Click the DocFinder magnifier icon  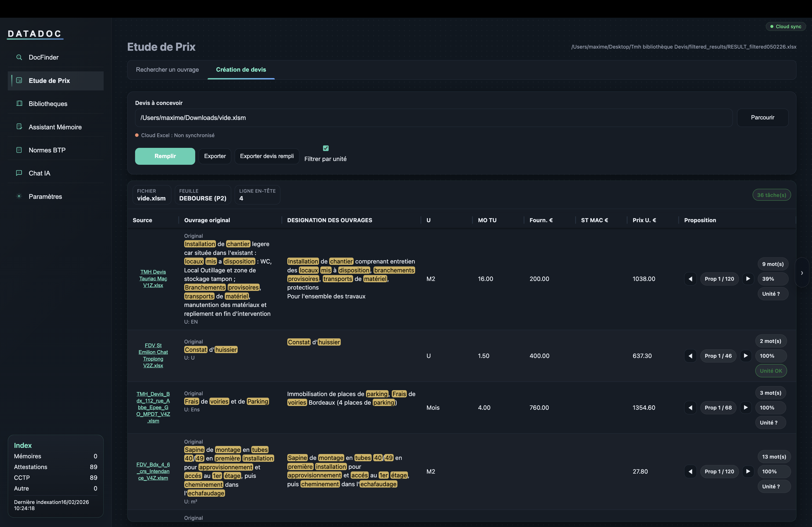coord(19,57)
